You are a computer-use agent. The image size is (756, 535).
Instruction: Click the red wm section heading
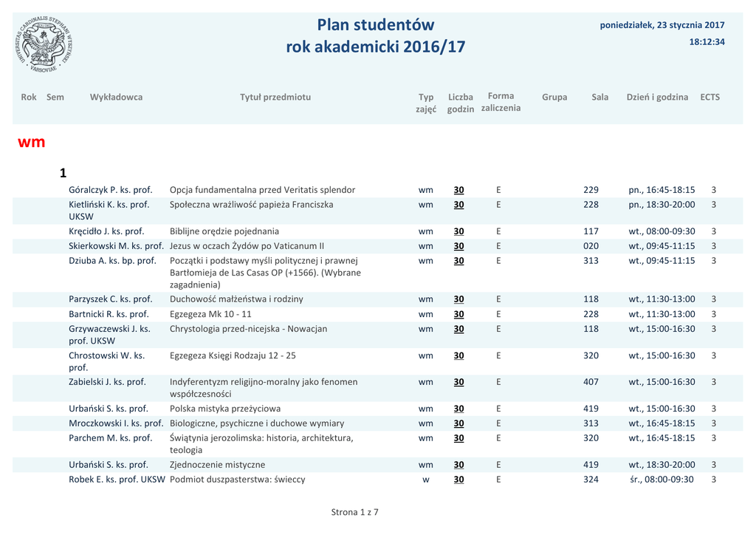coord(32,142)
